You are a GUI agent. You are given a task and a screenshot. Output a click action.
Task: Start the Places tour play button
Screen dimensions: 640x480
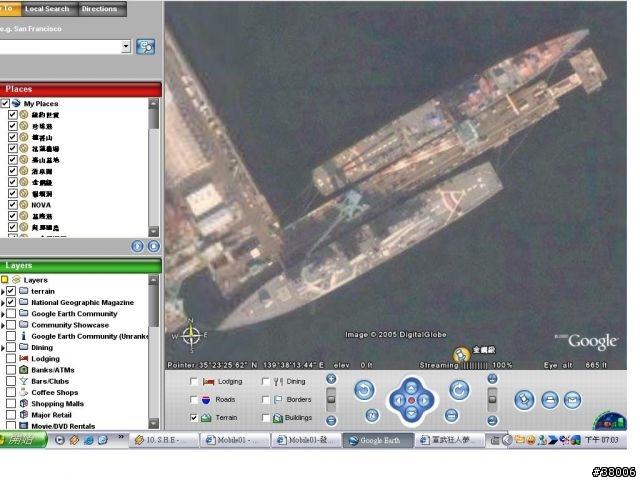pos(138,246)
